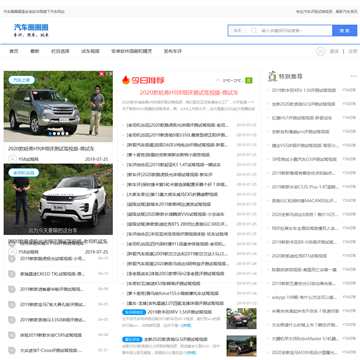
Task: Open sidebar item 全新2020款奔驰GLS评测试驾视频
Action: click(x=303, y=104)
